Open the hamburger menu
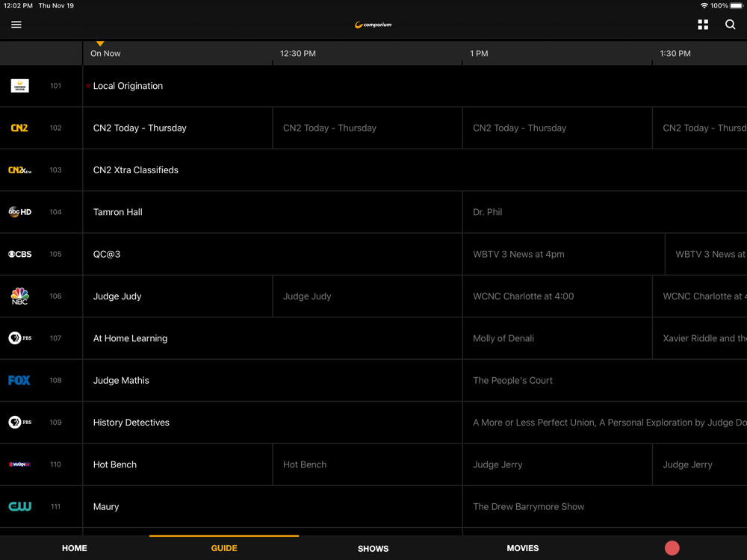Viewport: 747px width, 560px height. pyautogui.click(x=16, y=25)
